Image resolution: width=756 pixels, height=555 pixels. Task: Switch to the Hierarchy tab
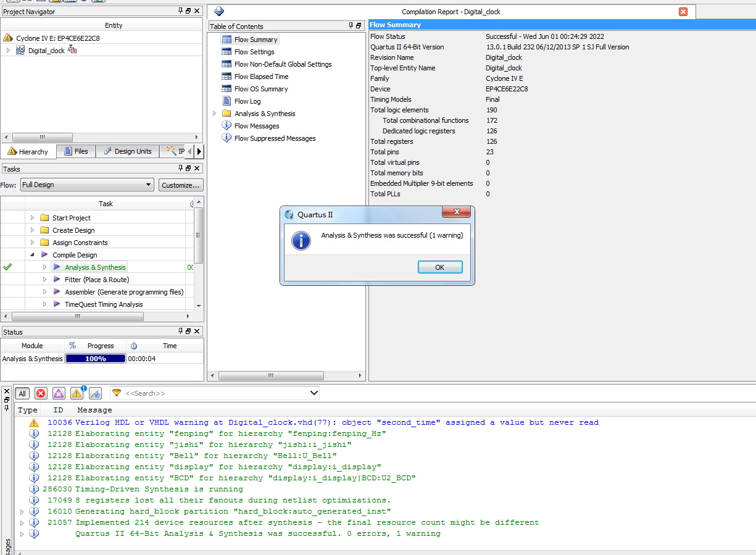click(28, 151)
